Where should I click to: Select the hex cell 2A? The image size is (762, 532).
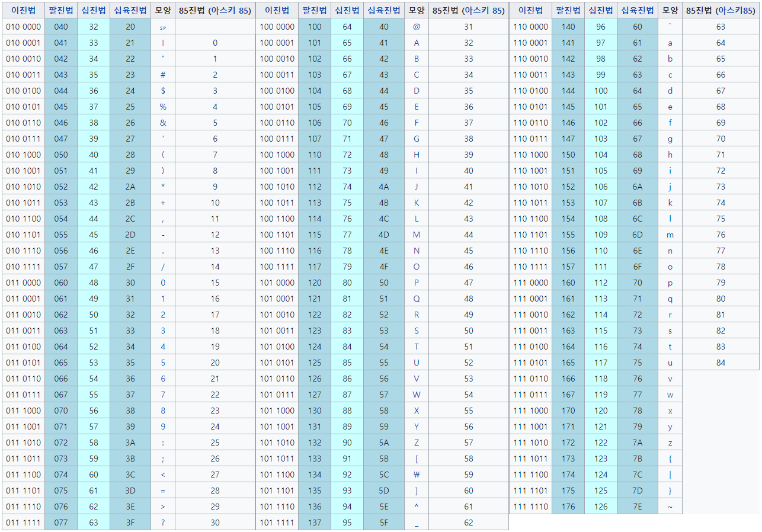click(130, 187)
